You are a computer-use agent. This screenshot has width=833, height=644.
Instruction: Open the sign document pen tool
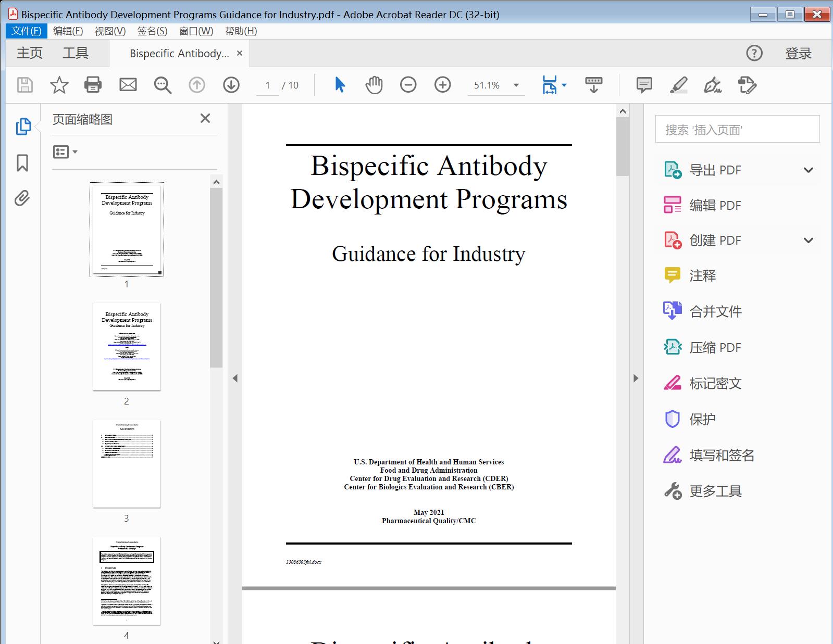click(x=713, y=85)
